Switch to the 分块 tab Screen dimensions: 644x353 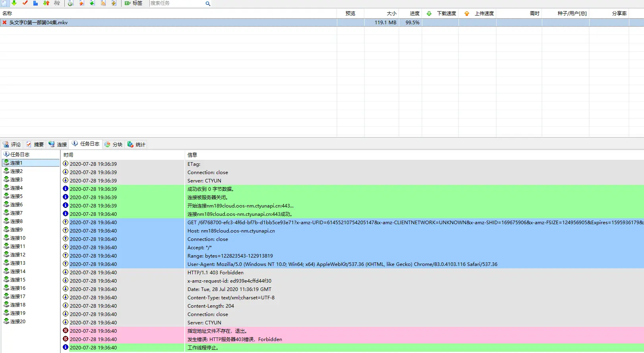click(x=113, y=144)
